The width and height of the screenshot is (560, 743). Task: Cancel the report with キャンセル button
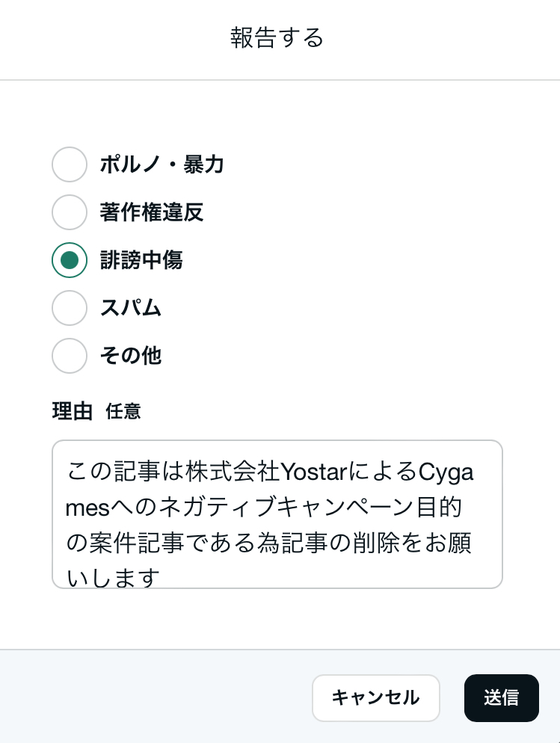[376, 698]
